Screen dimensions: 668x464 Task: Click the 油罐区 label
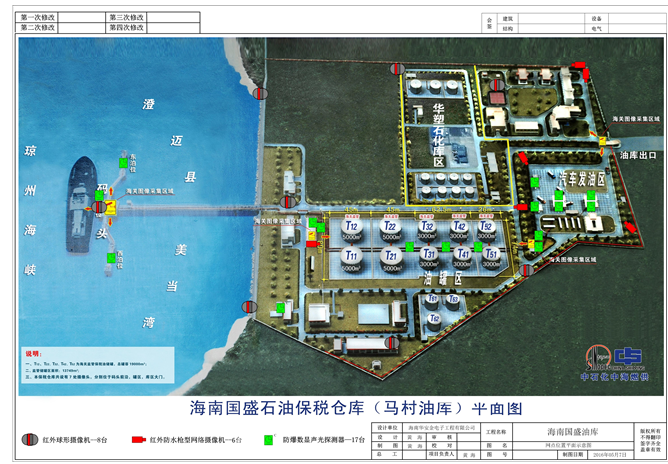443,279
